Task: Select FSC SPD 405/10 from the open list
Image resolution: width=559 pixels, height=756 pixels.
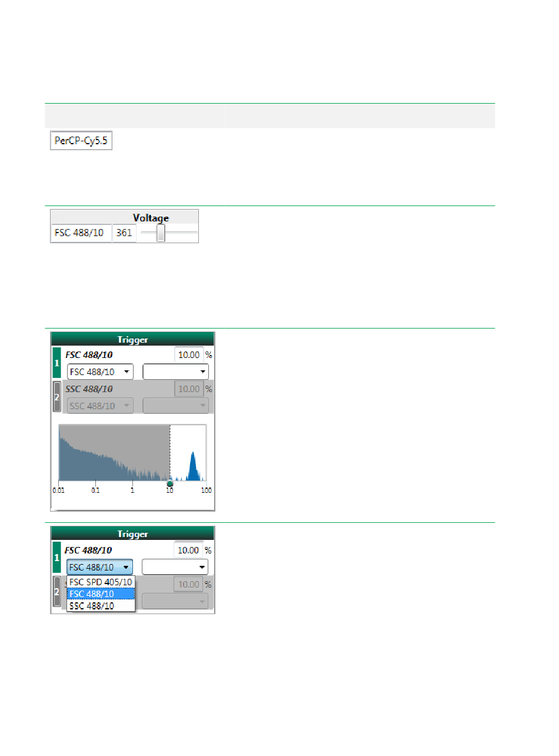Action: coord(100,582)
